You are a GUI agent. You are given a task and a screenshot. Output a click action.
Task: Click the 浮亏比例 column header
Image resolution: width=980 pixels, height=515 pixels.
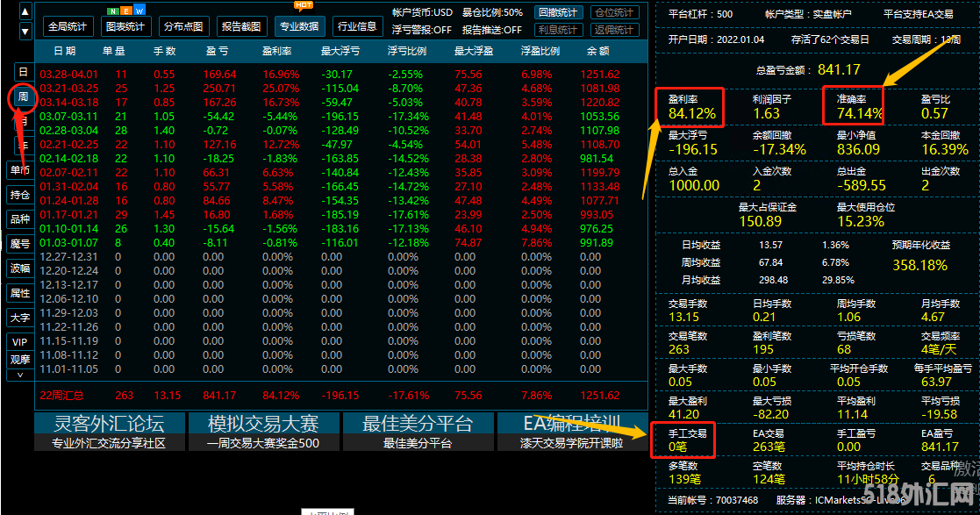(407, 51)
